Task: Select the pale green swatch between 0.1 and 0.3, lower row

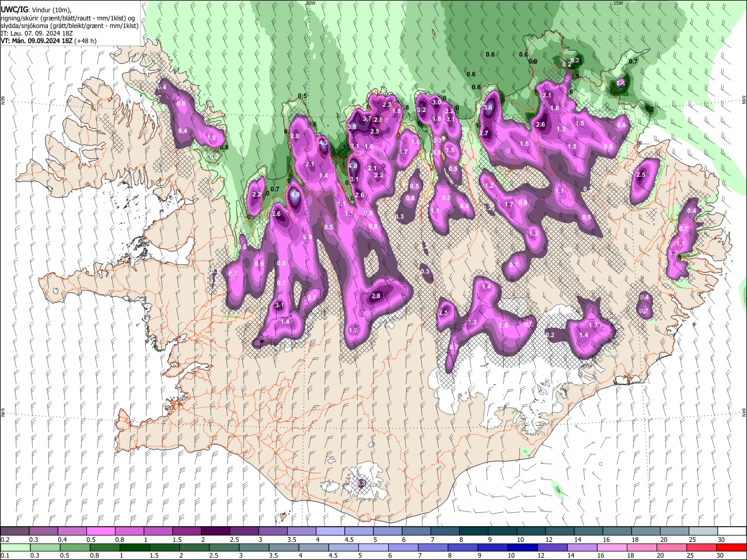Action: 15,547
